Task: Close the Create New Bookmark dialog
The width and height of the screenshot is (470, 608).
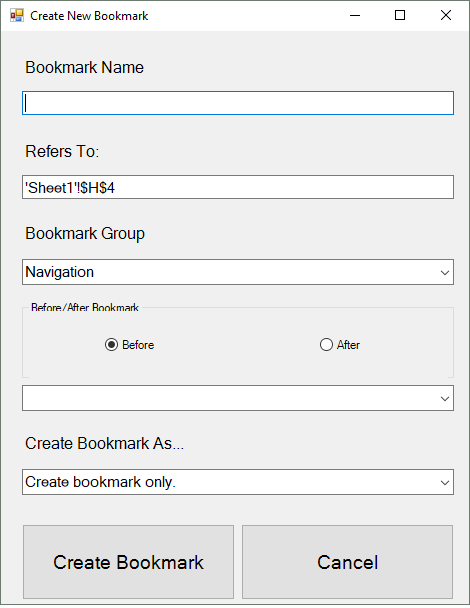Action: click(x=446, y=16)
